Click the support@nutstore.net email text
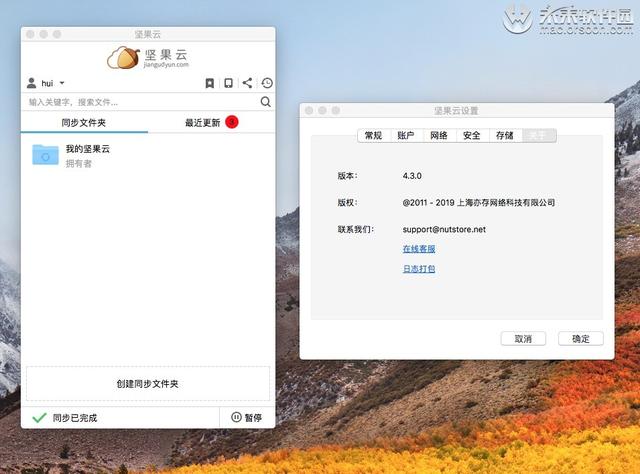The image size is (640, 474). tap(444, 229)
